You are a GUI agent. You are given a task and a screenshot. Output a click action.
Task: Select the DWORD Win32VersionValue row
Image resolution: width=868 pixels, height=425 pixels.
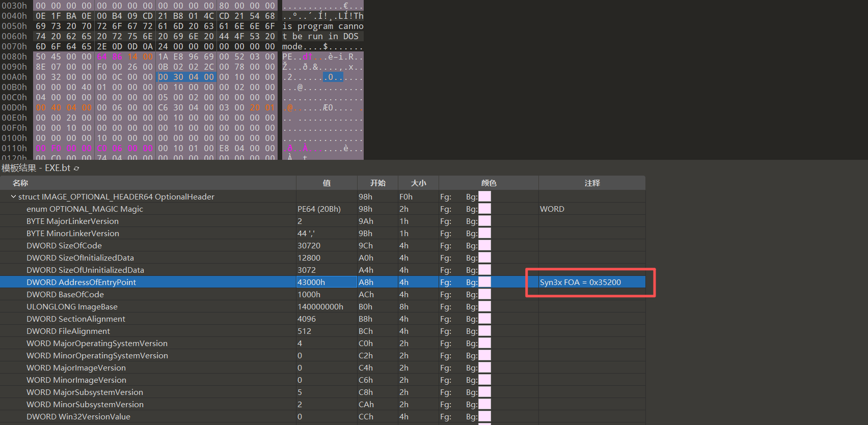(x=78, y=417)
